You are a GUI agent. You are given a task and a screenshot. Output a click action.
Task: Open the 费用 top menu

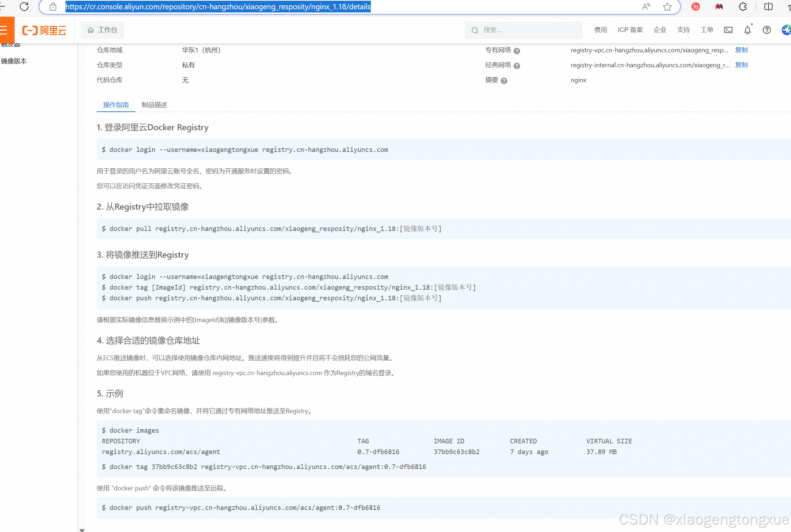pyautogui.click(x=600, y=30)
